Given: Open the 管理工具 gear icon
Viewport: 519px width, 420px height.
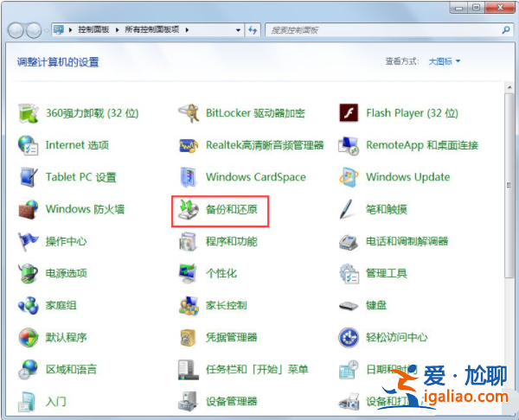Looking at the screenshot, I should pos(349,273).
